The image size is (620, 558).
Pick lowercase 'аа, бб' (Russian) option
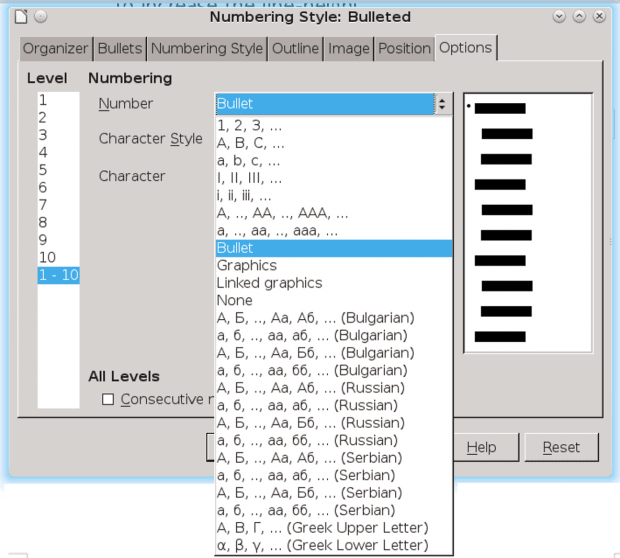334,440
